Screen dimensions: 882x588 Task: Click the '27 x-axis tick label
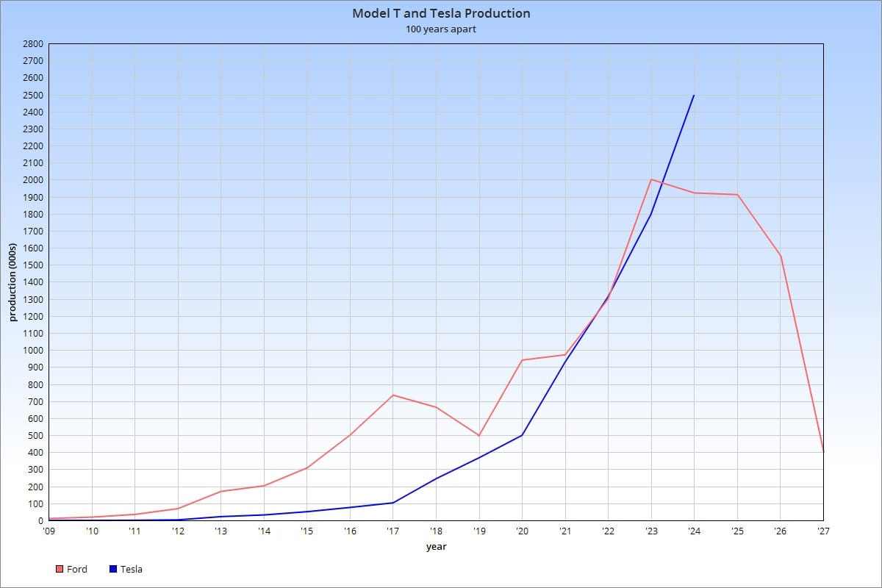(x=823, y=530)
